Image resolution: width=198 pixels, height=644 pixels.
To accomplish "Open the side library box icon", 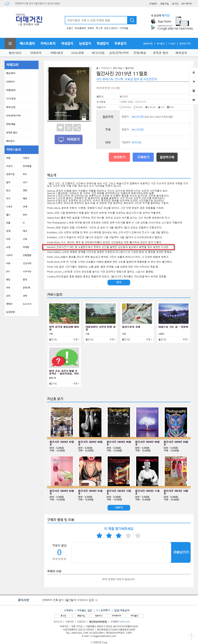I will coord(193,91).
